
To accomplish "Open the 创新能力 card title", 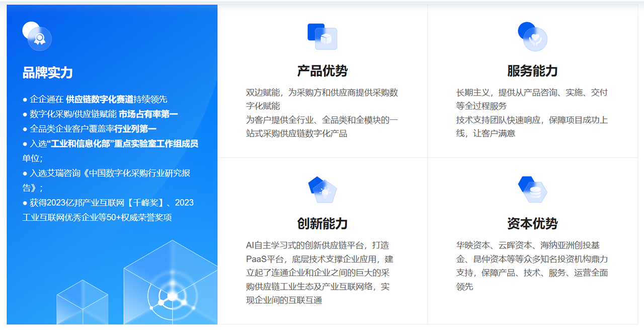I will click(323, 224).
